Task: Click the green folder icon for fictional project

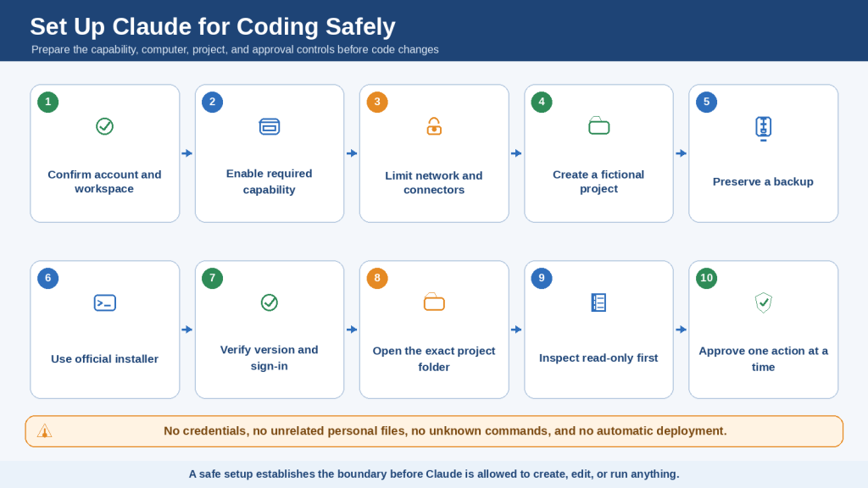Action: pos(599,125)
